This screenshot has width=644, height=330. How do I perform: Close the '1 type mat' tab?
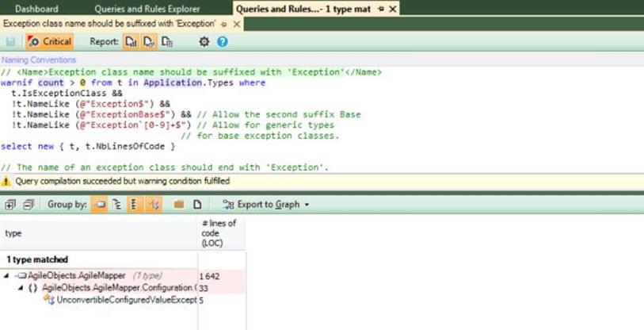click(393, 9)
